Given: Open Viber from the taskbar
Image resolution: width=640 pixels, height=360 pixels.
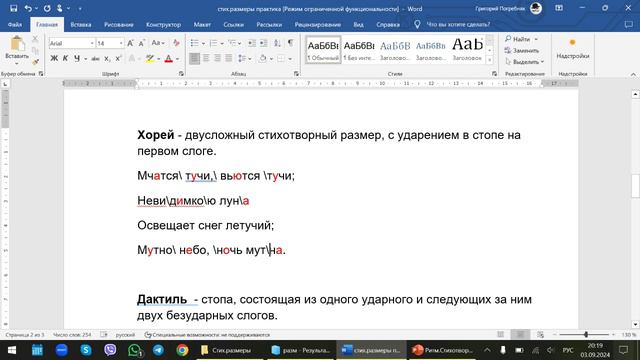Looking at the screenshot, I should click(x=110, y=350).
